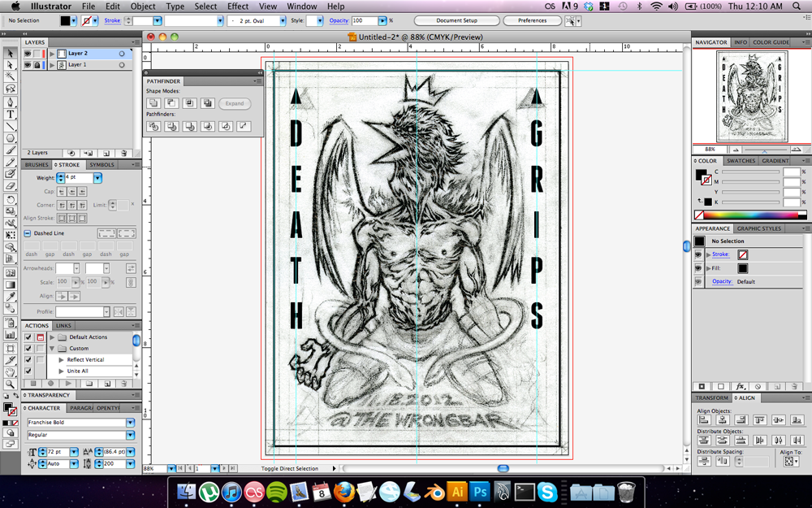This screenshot has width=812, height=508.
Task: Click the Opacity link in control bar
Action: pyautogui.click(x=339, y=21)
